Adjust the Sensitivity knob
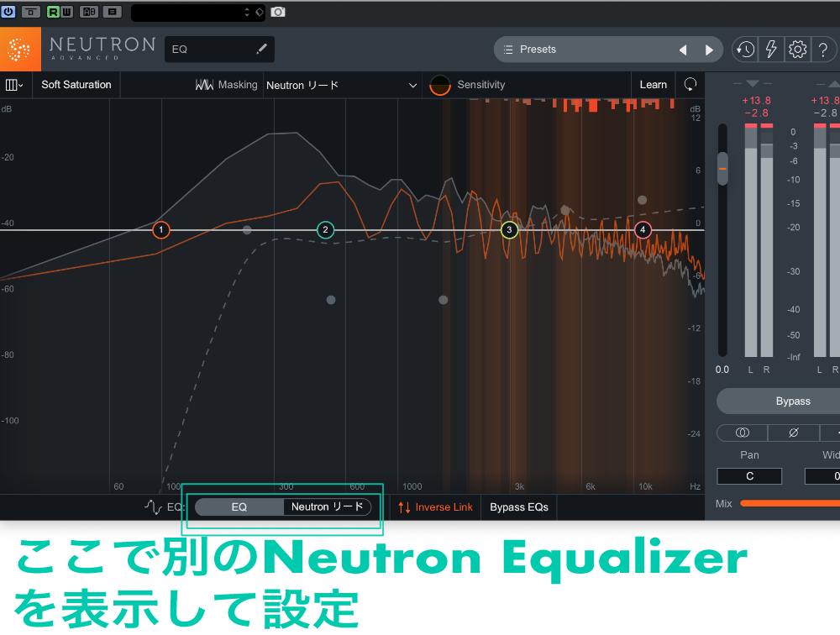Image resolution: width=840 pixels, height=635 pixels. (440, 85)
